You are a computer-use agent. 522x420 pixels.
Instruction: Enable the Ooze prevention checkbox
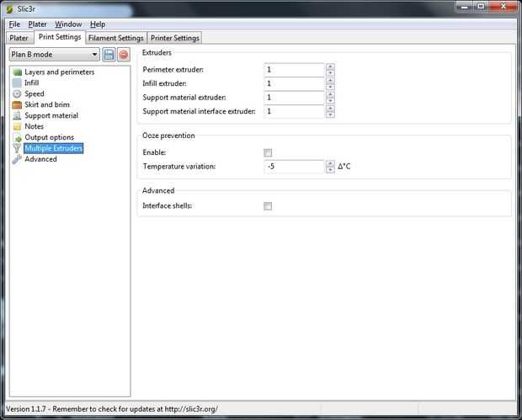coord(268,152)
